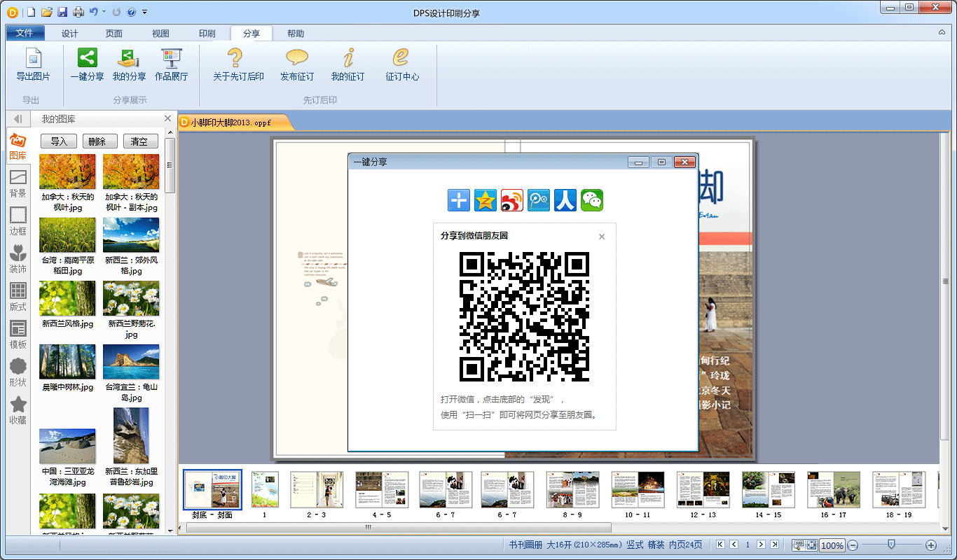Undo the last action

(94, 12)
